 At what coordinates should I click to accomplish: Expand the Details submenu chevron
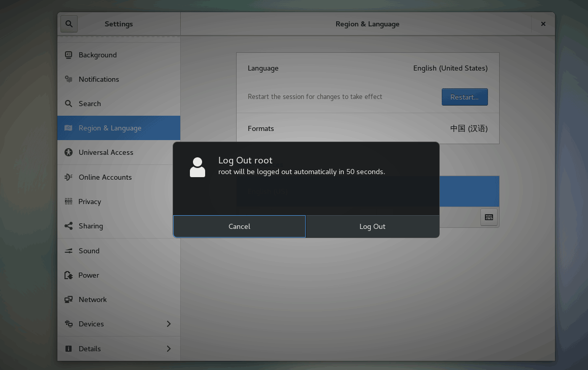tap(169, 349)
